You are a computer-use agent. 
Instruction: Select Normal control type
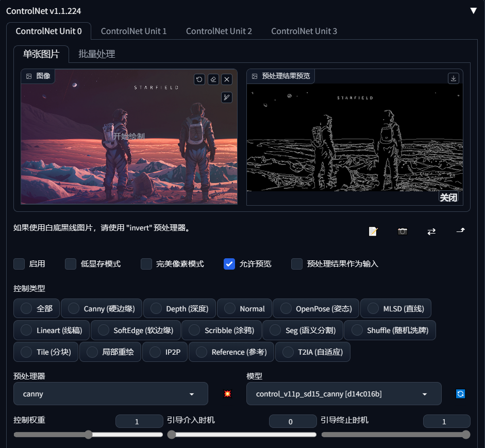(x=244, y=308)
